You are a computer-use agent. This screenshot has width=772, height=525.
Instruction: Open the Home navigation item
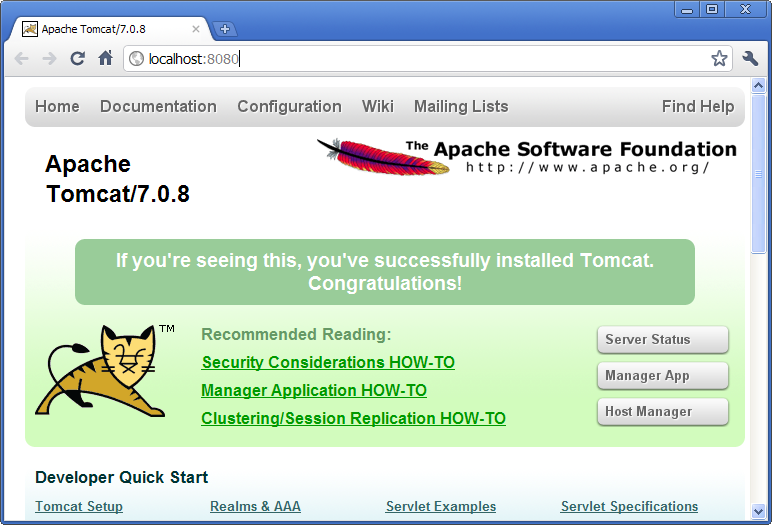click(x=57, y=106)
